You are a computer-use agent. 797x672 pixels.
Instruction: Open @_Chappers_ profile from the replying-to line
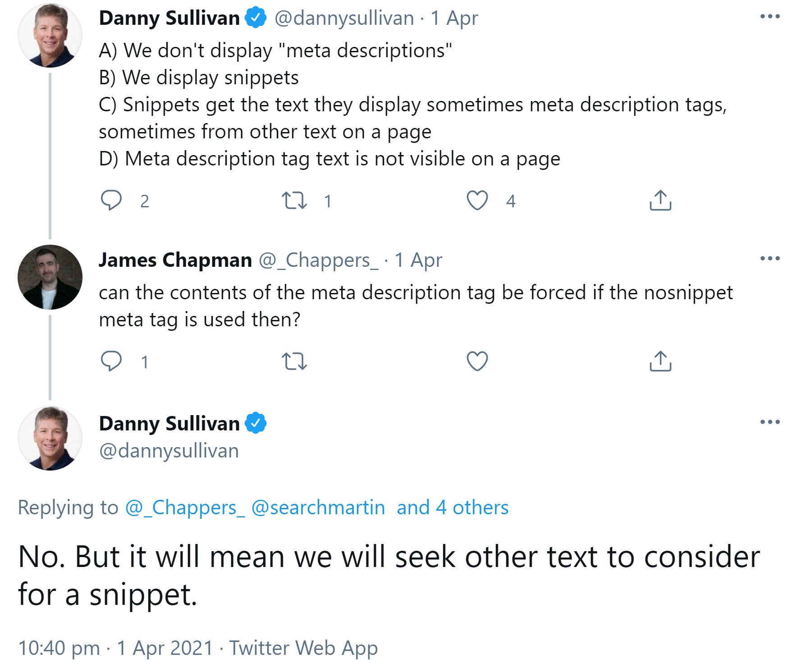(185, 507)
